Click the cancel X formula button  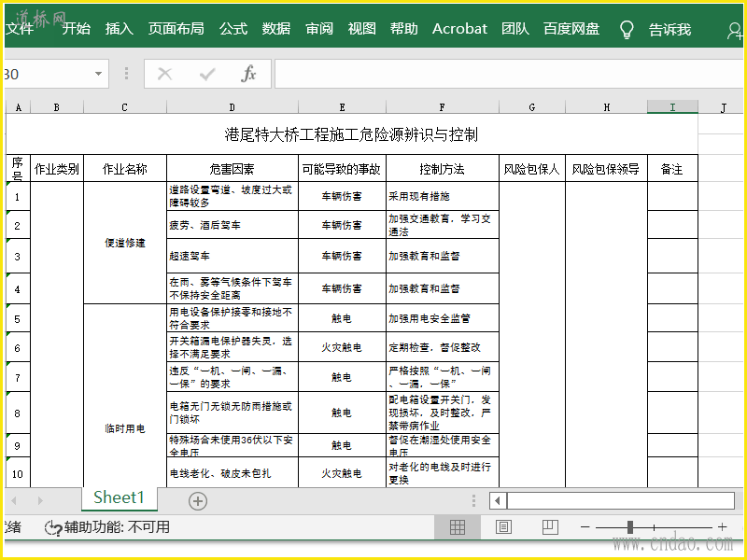click(165, 74)
